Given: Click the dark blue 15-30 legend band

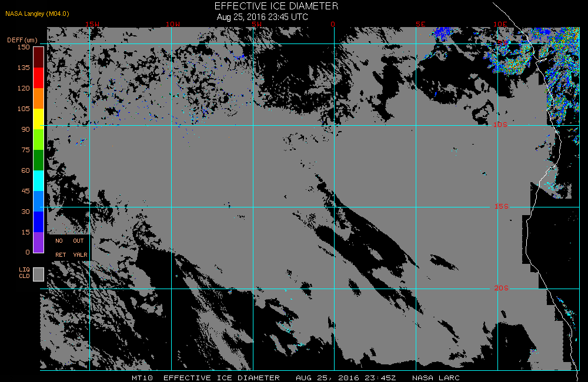Looking at the screenshot, I should 39,222.
